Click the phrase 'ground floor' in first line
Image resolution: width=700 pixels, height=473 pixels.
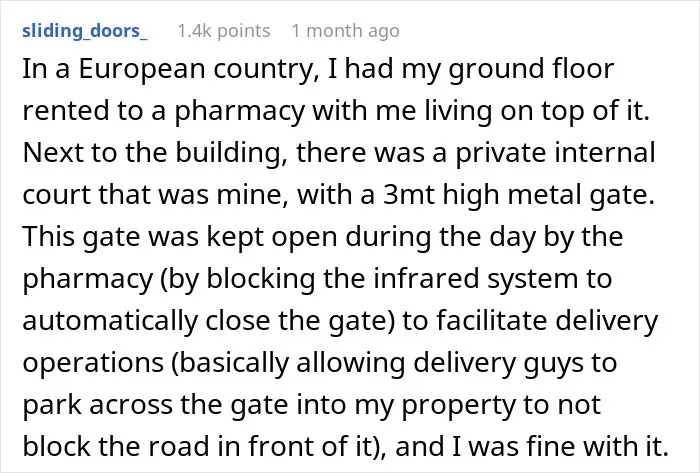(x=531, y=70)
